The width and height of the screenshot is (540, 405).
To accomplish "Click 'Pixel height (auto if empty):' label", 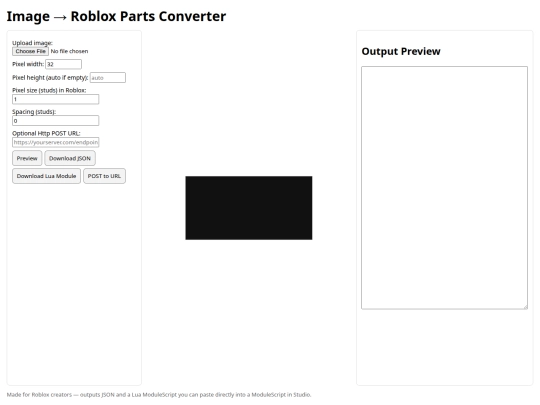I will [50, 77].
